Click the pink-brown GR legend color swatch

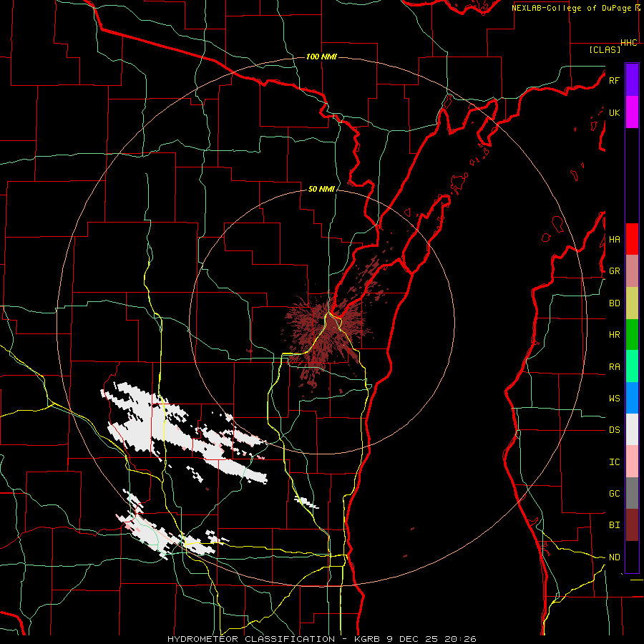(x=632, y=271)
